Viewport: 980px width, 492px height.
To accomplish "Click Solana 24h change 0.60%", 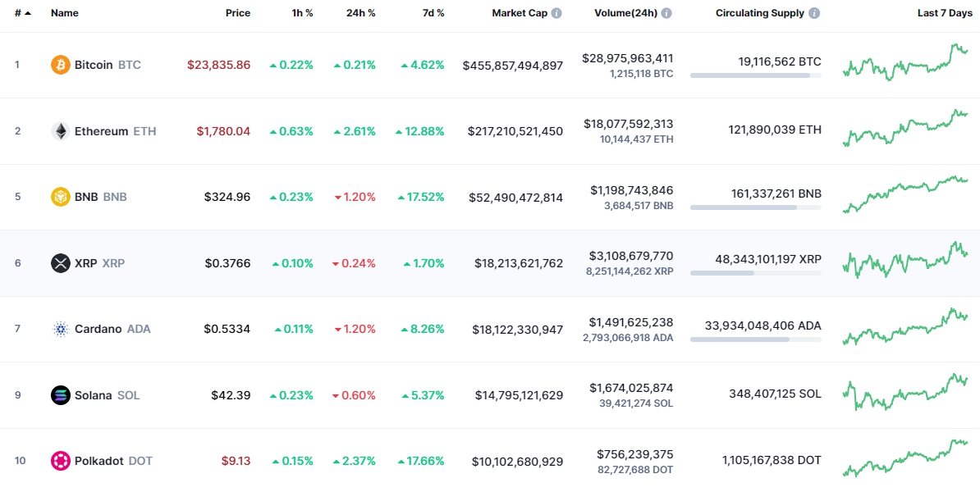I will (355, 395).
